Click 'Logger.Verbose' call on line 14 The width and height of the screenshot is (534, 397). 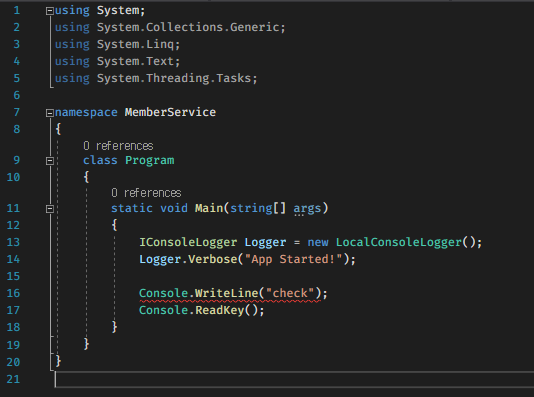(188, 259)
